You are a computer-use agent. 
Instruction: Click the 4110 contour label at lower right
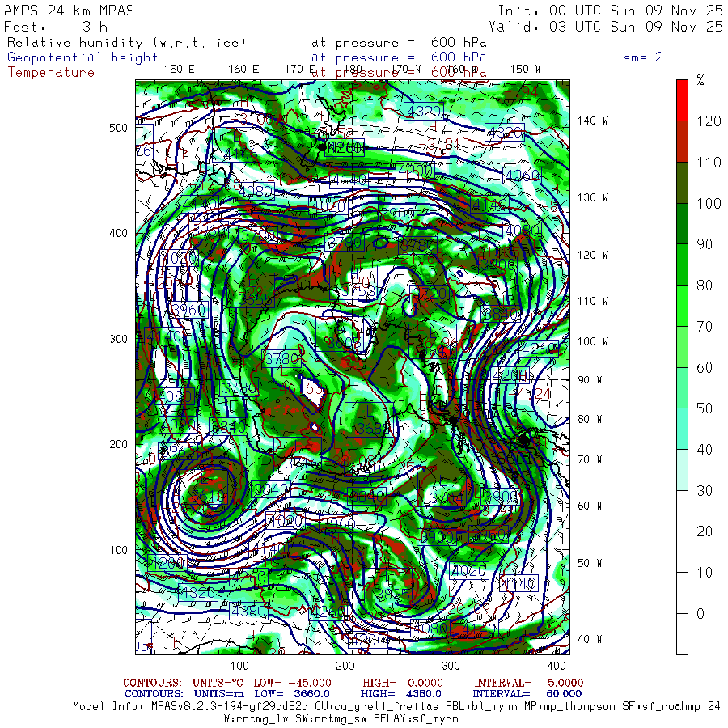coord(518,582)
